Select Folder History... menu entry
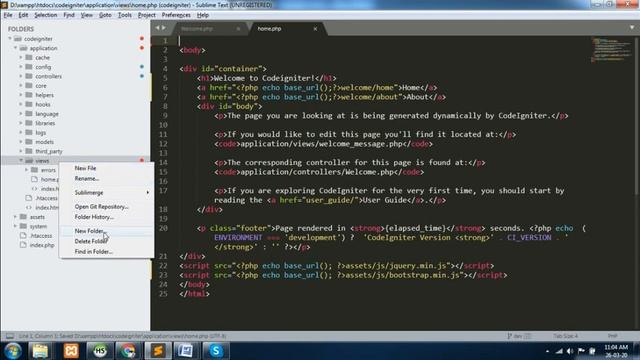This screenshot has height=360, width=640. tap(107, 217)
